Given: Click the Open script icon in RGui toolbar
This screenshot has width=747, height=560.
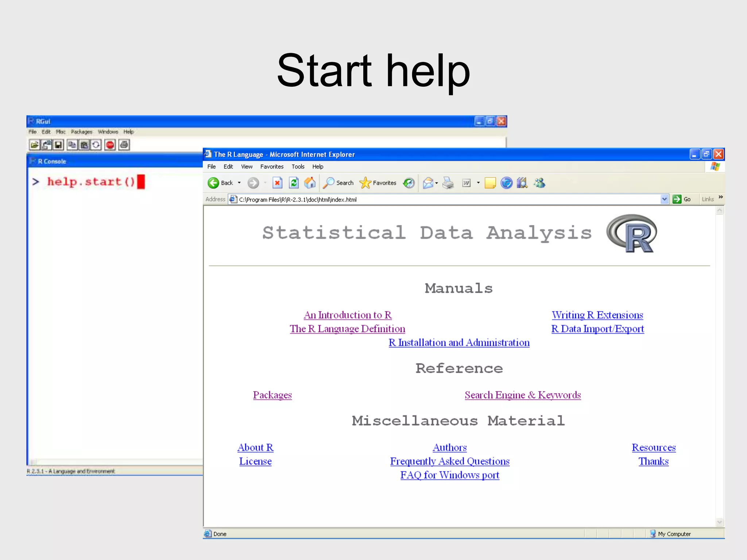Looking at the screenshot, I should pos(35,145).
